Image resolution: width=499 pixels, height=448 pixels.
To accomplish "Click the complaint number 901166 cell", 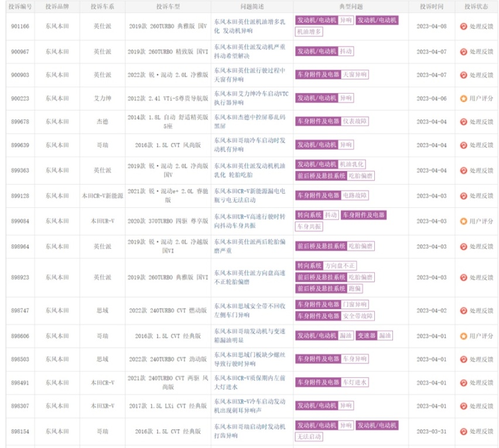I will tap(20, 26).
